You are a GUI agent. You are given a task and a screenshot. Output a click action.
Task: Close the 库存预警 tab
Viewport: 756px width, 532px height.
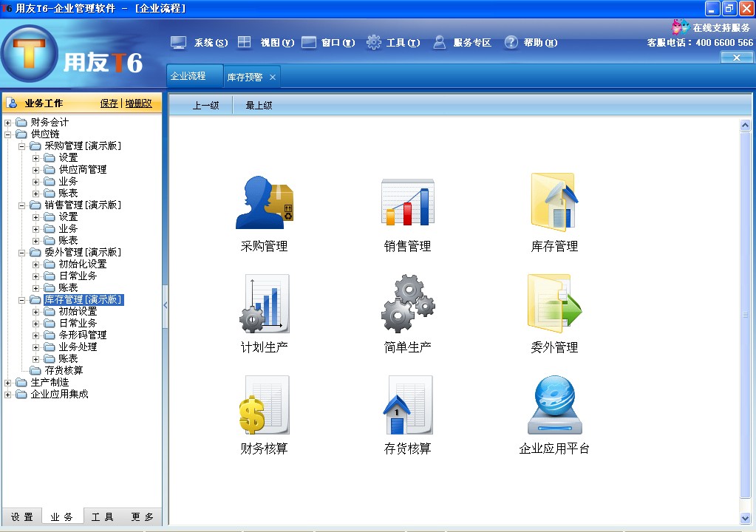(273, 77)
